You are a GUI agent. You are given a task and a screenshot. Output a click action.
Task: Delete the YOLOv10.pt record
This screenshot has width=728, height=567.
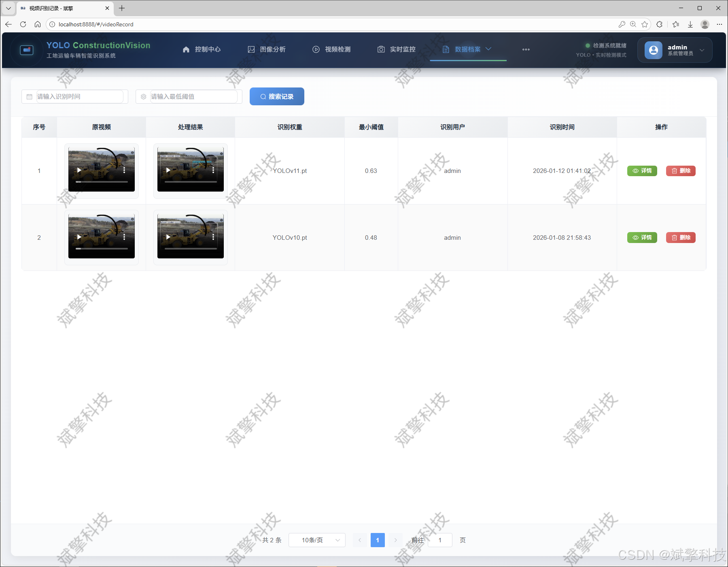681,238
